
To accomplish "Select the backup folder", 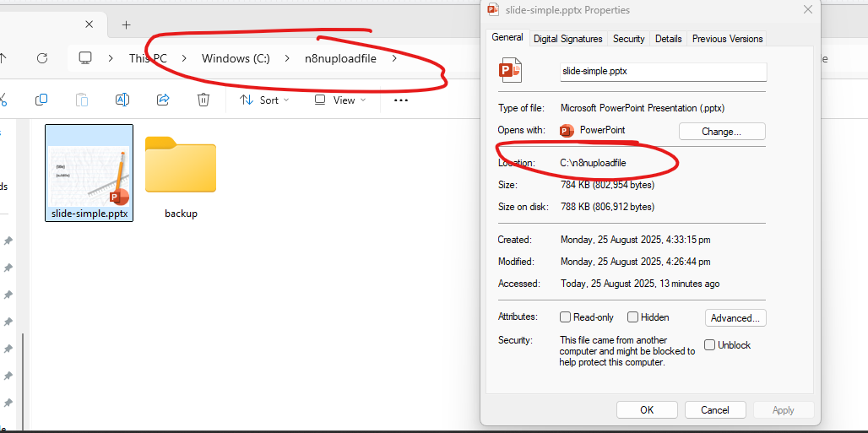I will click(x=181, y=177).
